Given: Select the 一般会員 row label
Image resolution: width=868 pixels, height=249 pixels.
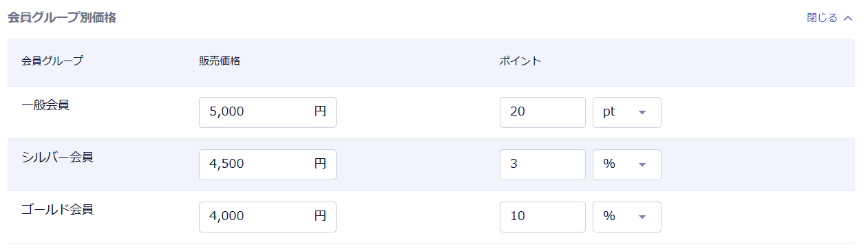Looking at the screenshot, I should click(45, 105).
